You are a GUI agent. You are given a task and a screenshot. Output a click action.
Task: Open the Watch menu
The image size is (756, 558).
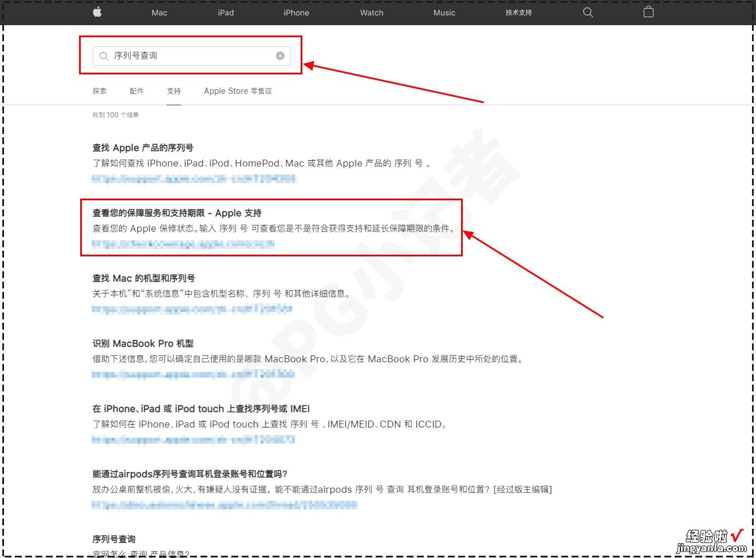click(x=372, y=13)
